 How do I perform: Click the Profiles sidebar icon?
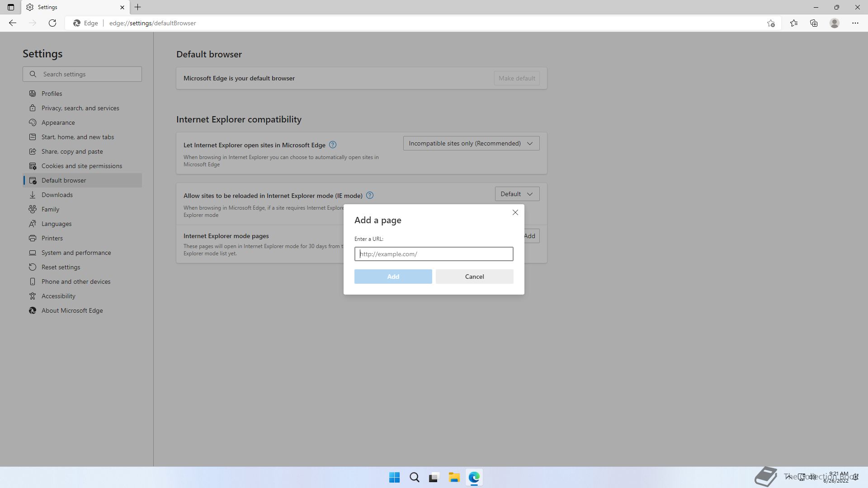pos(33,94)
